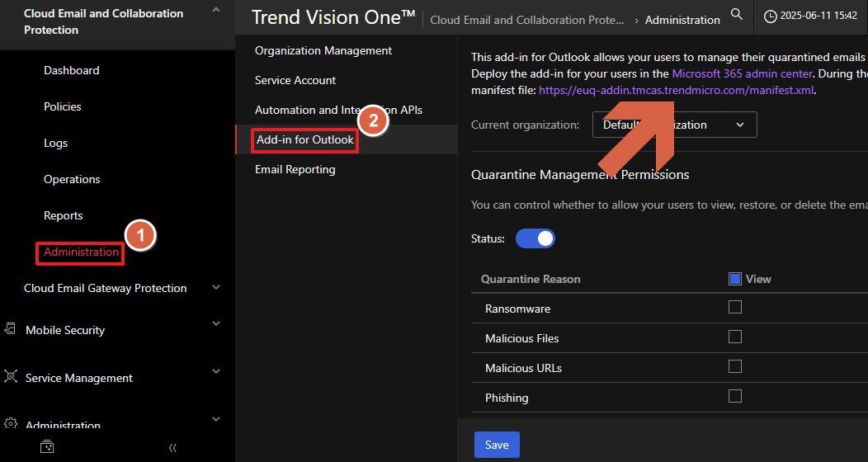The image size is (868, 462).
Task: Click the Save button
Action: (x=497, y=445)
